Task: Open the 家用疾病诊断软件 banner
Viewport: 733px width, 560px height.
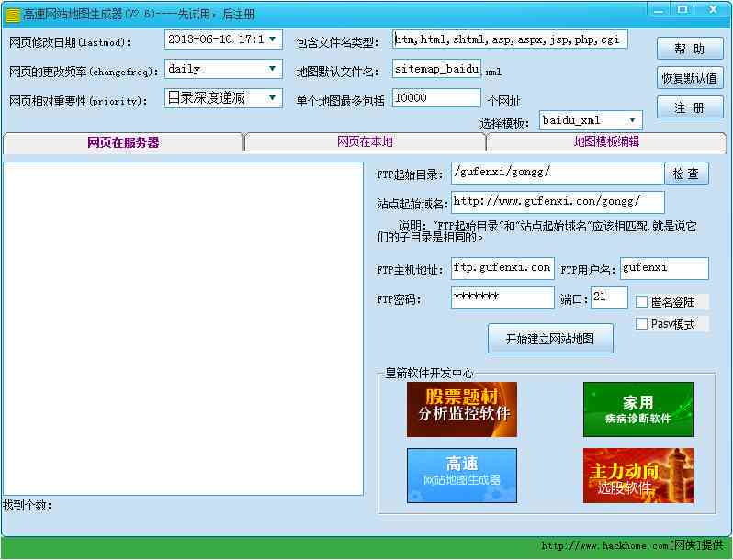Action: 638,409
